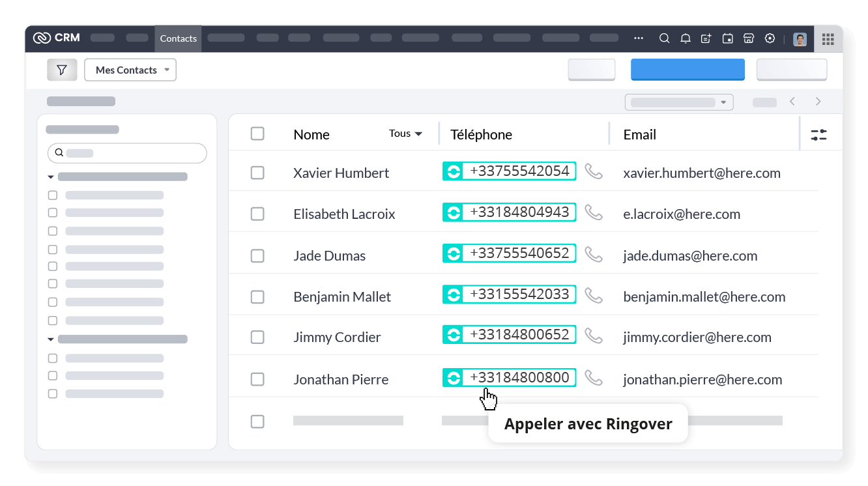
Task: Open the Tous filter dropdown in the Nome column
Action: coord(405,133)
